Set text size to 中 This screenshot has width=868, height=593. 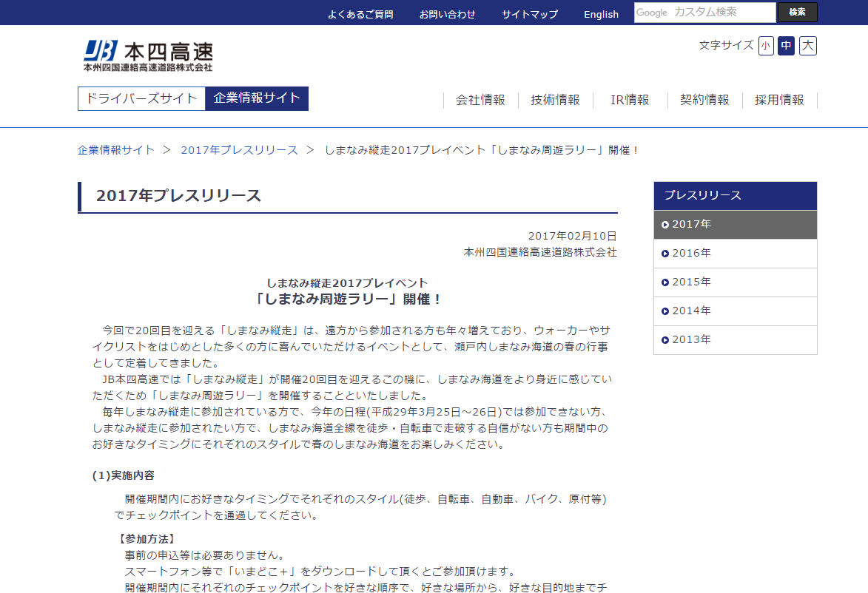pos(786,45)
